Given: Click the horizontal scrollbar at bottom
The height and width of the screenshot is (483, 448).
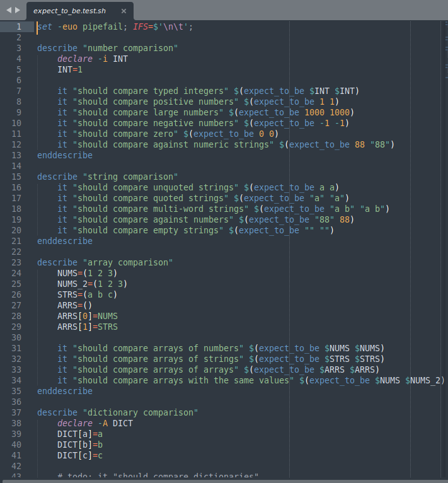Looking at the screenshot, I should (x=224, y=481).
